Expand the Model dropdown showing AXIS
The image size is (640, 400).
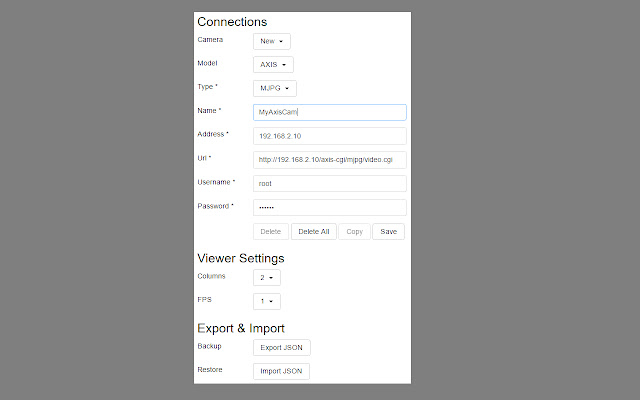coord(273,64)
